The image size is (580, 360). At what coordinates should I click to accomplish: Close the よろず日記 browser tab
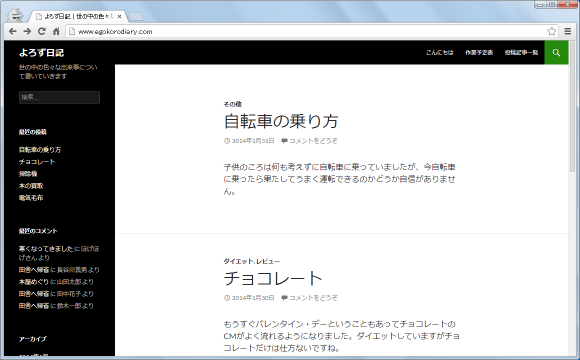(x=119, y=16)
